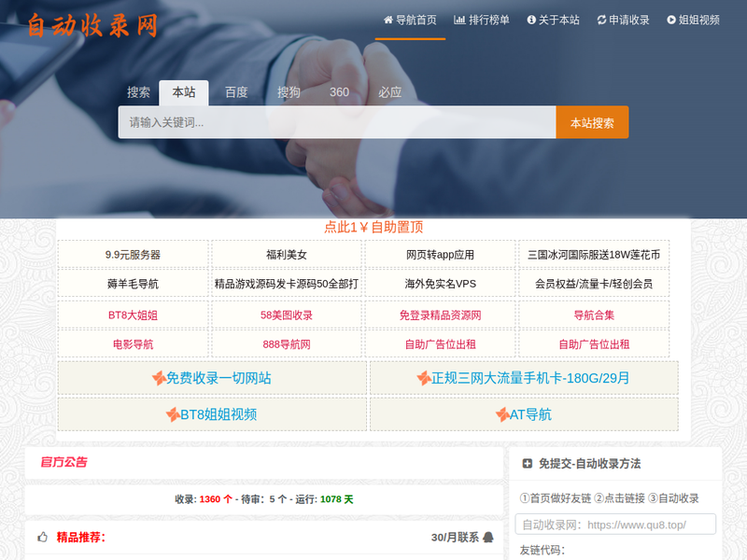Open the 自助广告位出租 link below 导航合集
This screenshot has height=560, width=747.
tap(594, 344)
